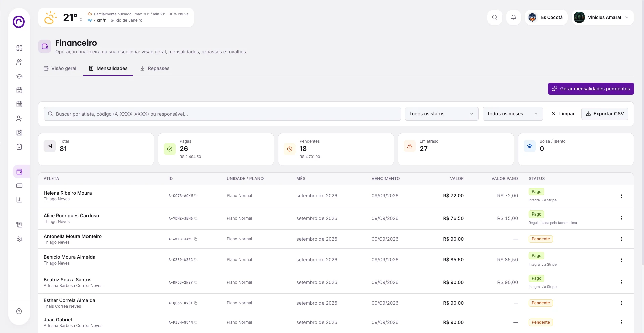Switch to the Visão geral tab

click(60, 68)
